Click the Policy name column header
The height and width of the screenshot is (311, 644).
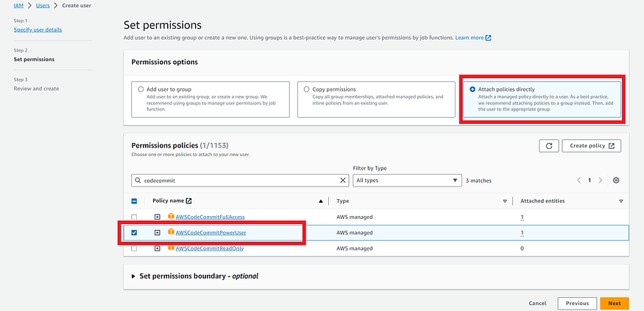(x=169, y=200)
